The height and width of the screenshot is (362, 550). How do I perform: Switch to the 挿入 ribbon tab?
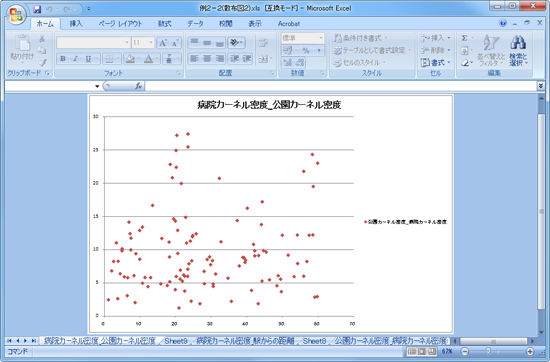click(x=76, y=24)
